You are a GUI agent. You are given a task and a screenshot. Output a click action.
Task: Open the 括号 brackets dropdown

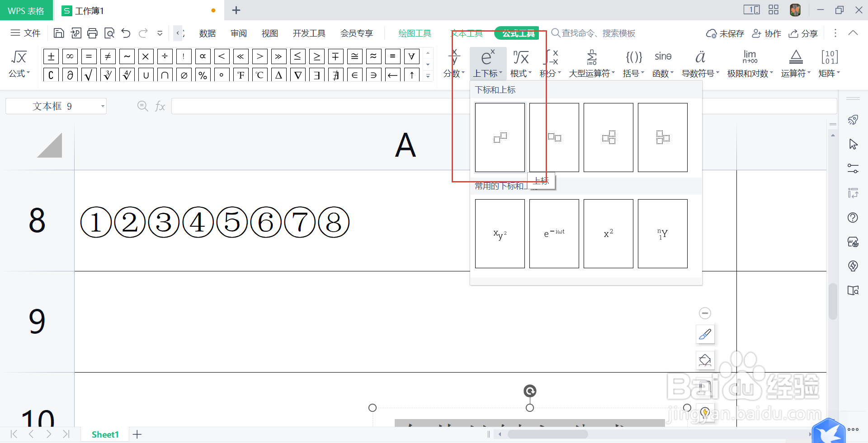pos(633,63)
